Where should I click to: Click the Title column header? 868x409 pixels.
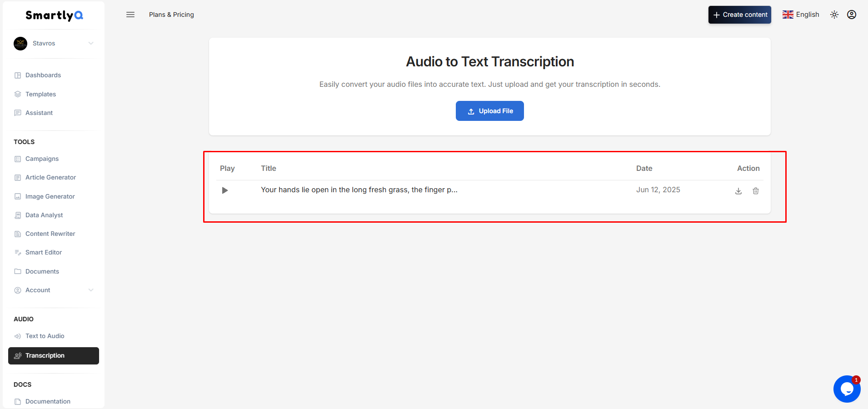coord(269,168)
